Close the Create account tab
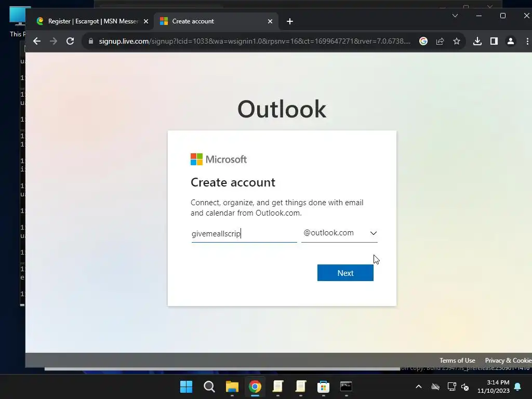Image resolution: width=532 pixels, height=399 pixels. (x=270, y=21)
